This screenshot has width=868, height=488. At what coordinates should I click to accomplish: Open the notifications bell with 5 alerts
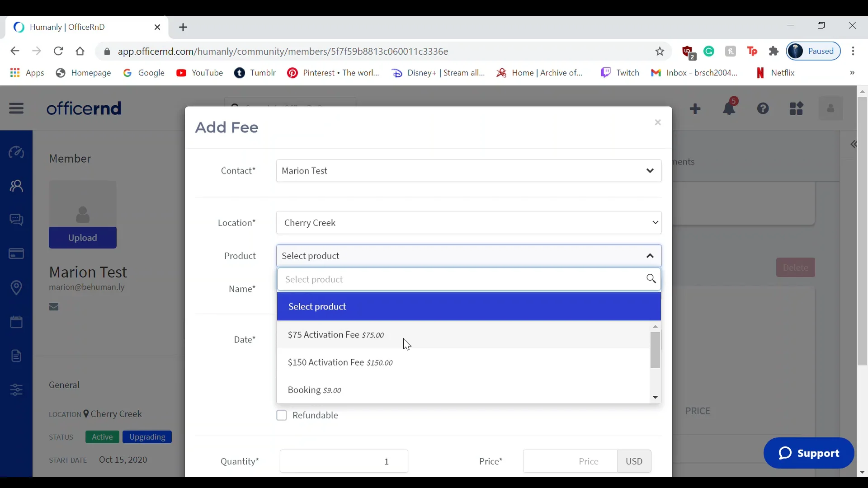click(729, 108)
